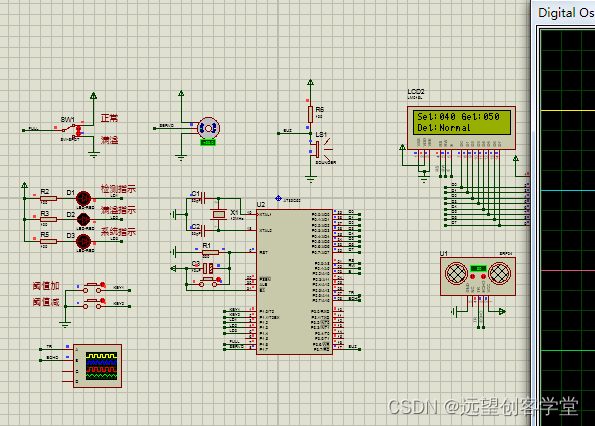Click the blue origin marker above U2
Viewport: 595px width, 426px height.
click(x=278, y=198)
